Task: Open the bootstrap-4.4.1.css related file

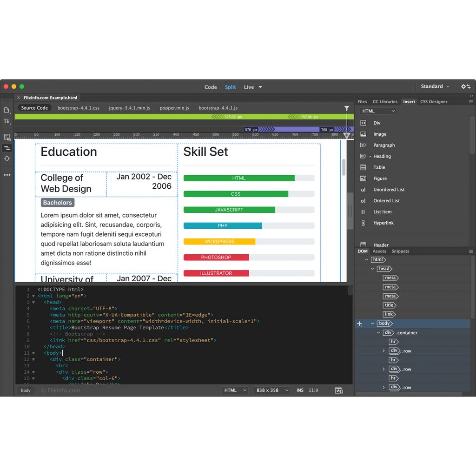Action: click(79, 108)
